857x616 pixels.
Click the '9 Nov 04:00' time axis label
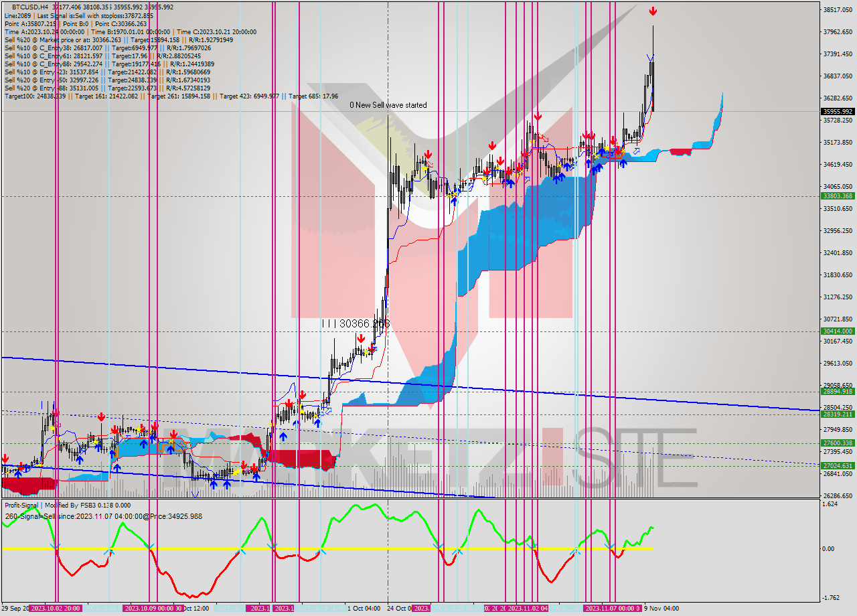click(661, 609)
